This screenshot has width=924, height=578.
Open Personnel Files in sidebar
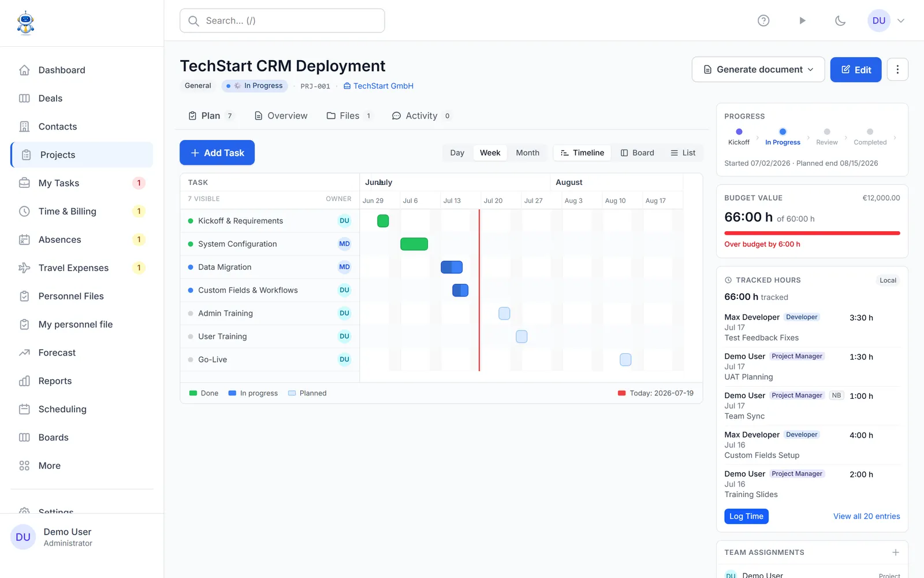(81, 296)
